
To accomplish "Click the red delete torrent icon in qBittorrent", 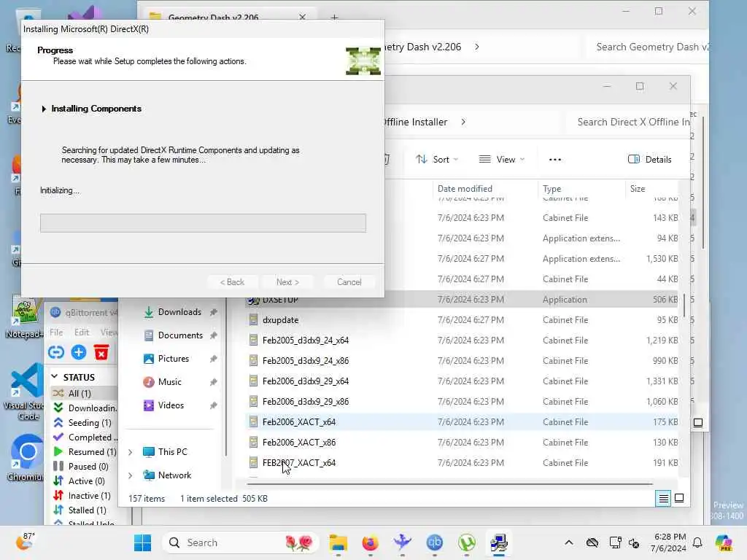I will click(x=101, y=352).
